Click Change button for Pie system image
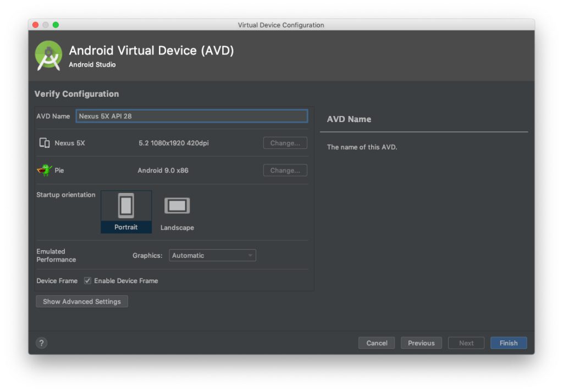Viewport: 563px width, 392px height. click(x=285, y=170)
